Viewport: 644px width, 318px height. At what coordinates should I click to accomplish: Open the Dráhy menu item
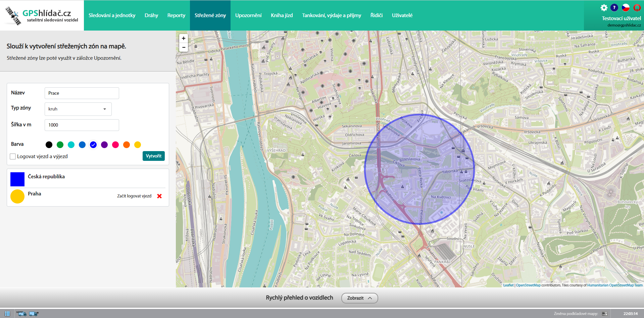pos(151,15)
